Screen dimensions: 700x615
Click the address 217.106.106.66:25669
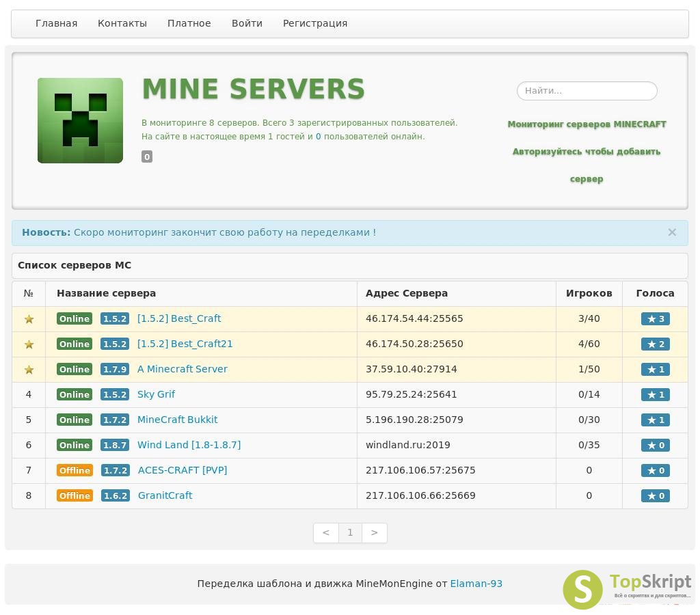point(420,495)
